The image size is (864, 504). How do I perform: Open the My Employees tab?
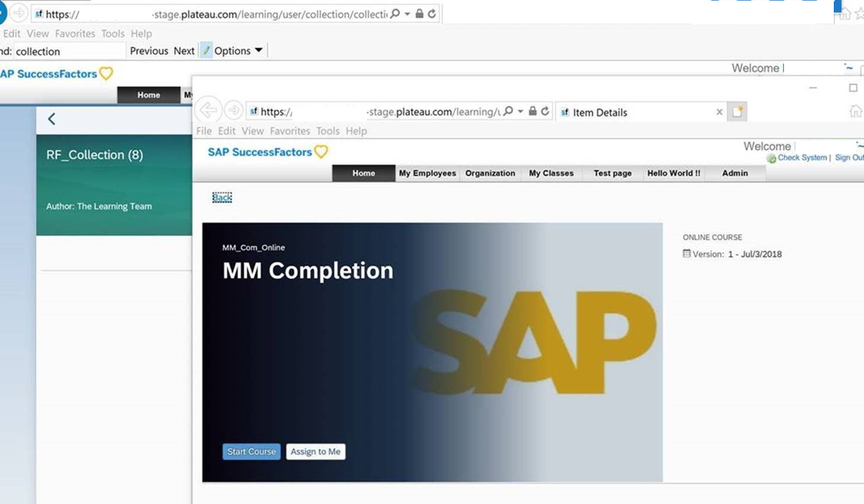427,173
